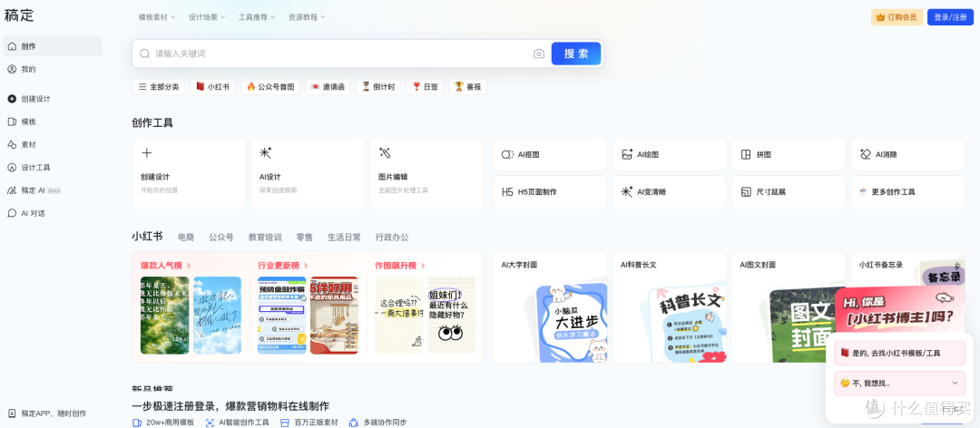Switch to the 零售 tab

[304, 238]
